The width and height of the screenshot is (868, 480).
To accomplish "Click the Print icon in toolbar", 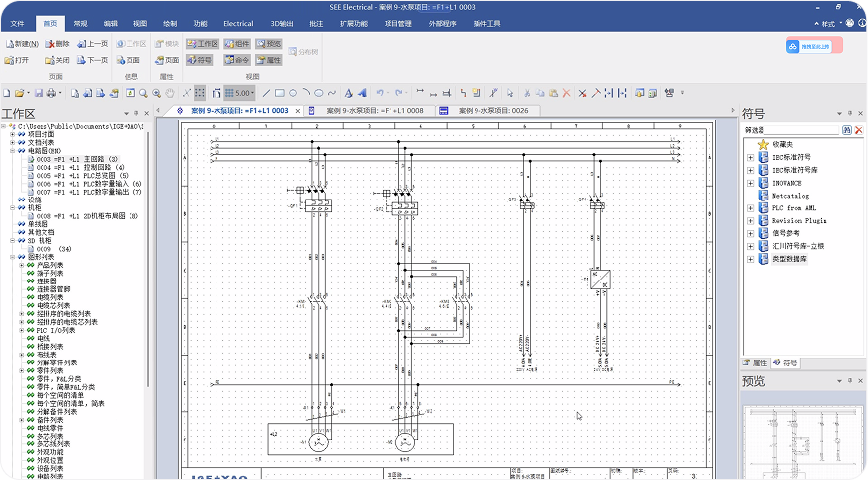I will [51, 93].
